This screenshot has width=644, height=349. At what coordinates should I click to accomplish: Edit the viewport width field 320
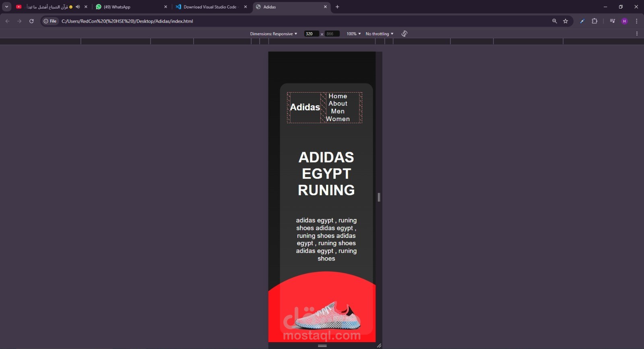[x=311, y=34]
